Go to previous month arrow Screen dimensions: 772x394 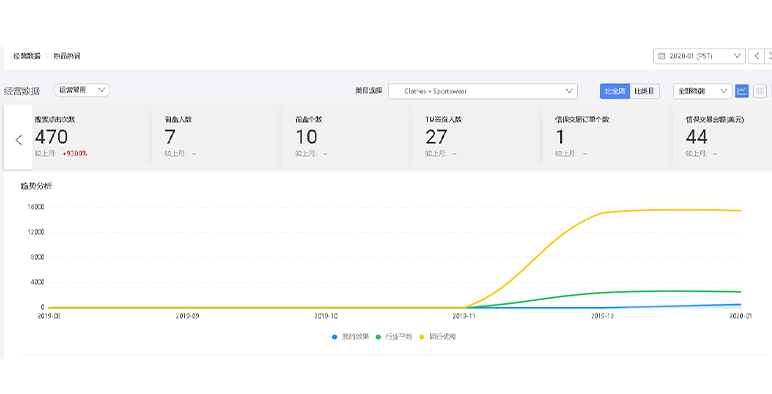[756, 56]
